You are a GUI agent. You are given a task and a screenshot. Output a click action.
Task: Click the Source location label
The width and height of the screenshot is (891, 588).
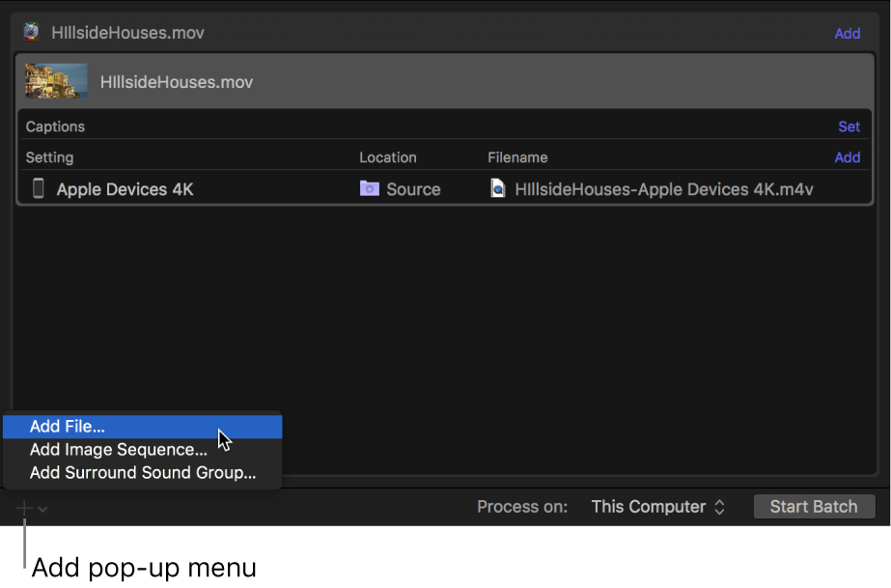(x=413, y=189)
